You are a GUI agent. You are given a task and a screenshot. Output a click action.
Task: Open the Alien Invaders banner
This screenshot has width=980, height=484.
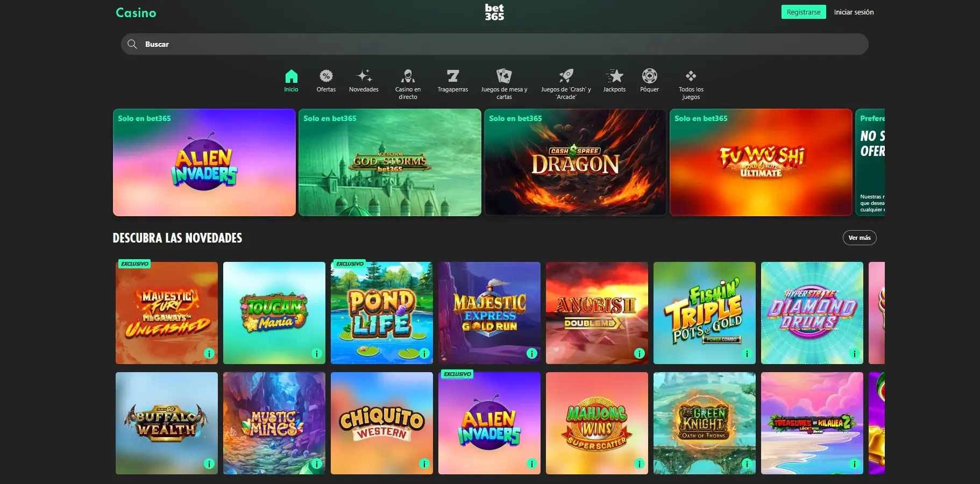click(204, 162)
